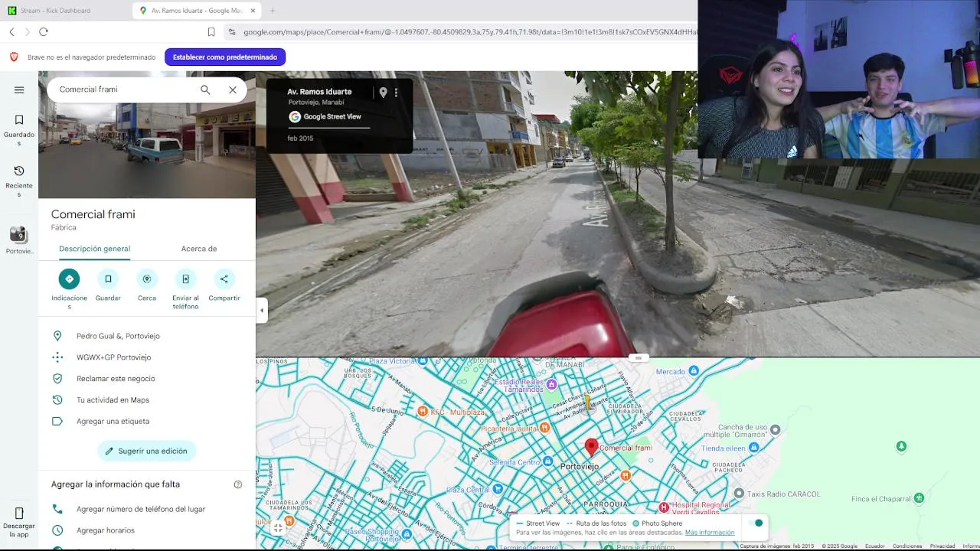Click Cancha de uso múltiple Cimarrón marker

pyautogui.click(x=775, y=430)
